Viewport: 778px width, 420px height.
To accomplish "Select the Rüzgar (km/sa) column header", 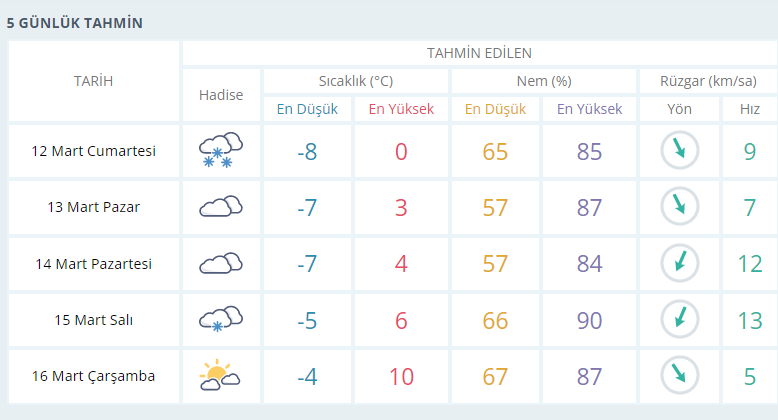I will [x=708, y=81].
